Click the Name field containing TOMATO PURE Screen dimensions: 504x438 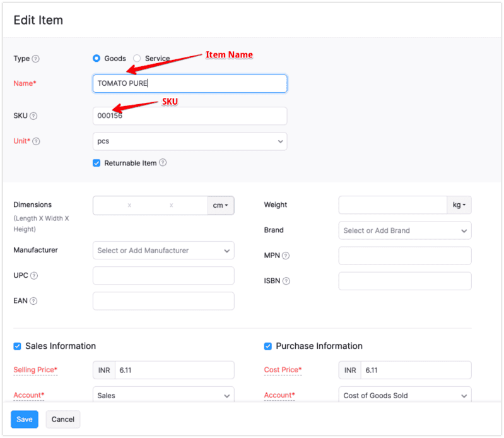[189, 83]
